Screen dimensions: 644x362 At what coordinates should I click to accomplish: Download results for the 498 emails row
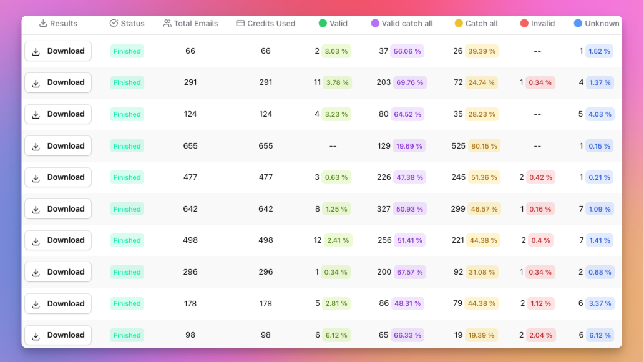tap(58, 240)
